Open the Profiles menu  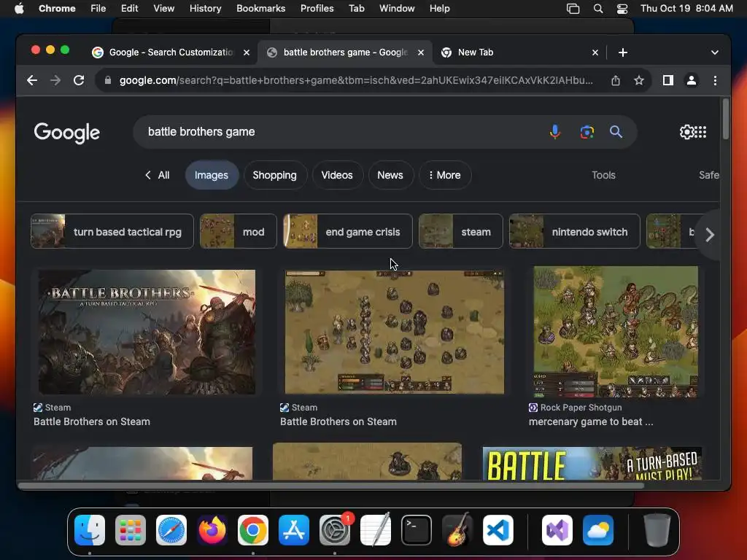tap(317, 9)
